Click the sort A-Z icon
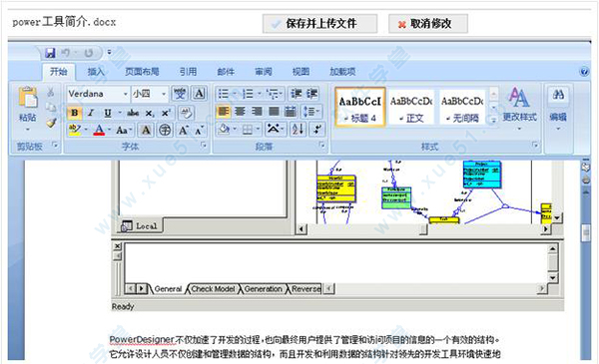 298,130
